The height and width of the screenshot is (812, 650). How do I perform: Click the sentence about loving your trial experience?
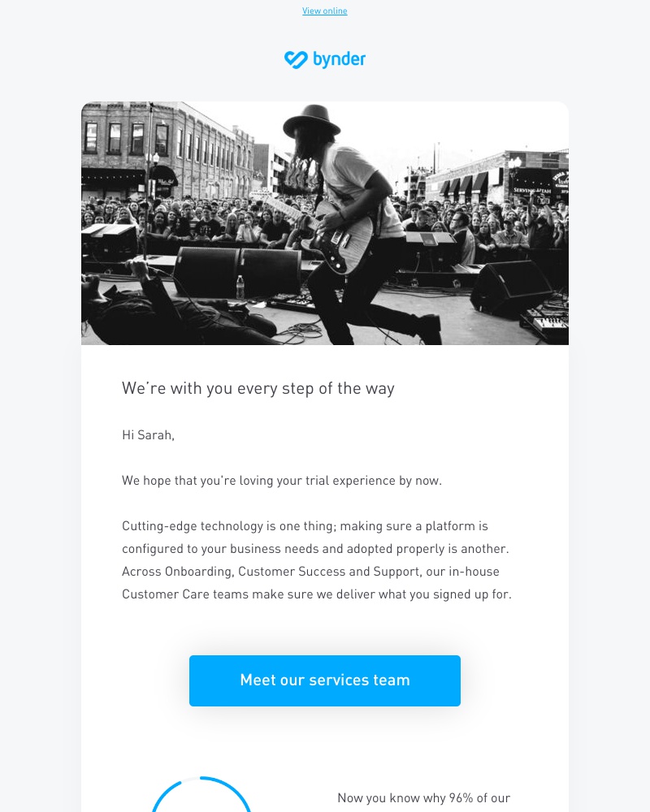(282, 481)
